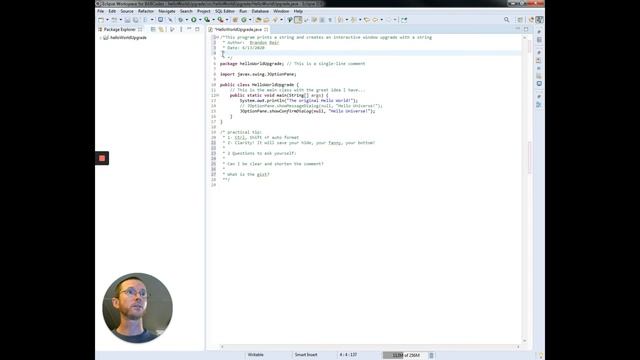Close the HelloWorldUpgrade.java editor tab
This screenshot has height=360, width=640.
coord(266,29)
